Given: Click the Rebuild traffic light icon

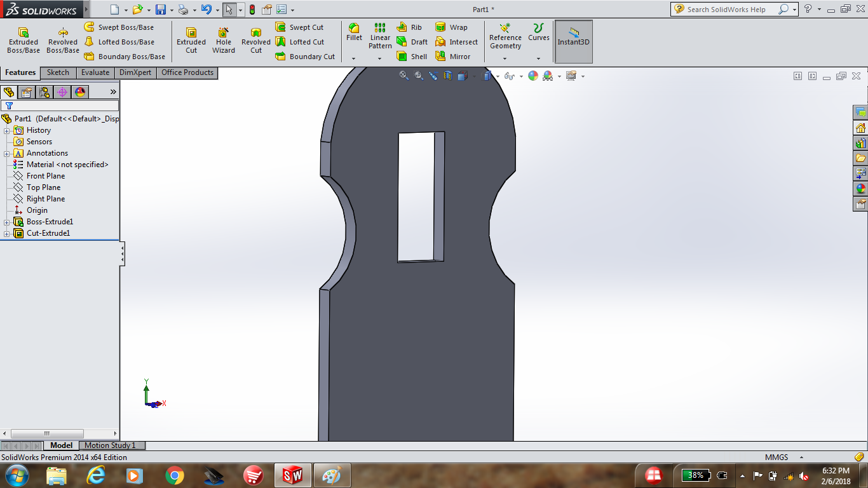Looking at the screenshot, I should coord(252,10).
